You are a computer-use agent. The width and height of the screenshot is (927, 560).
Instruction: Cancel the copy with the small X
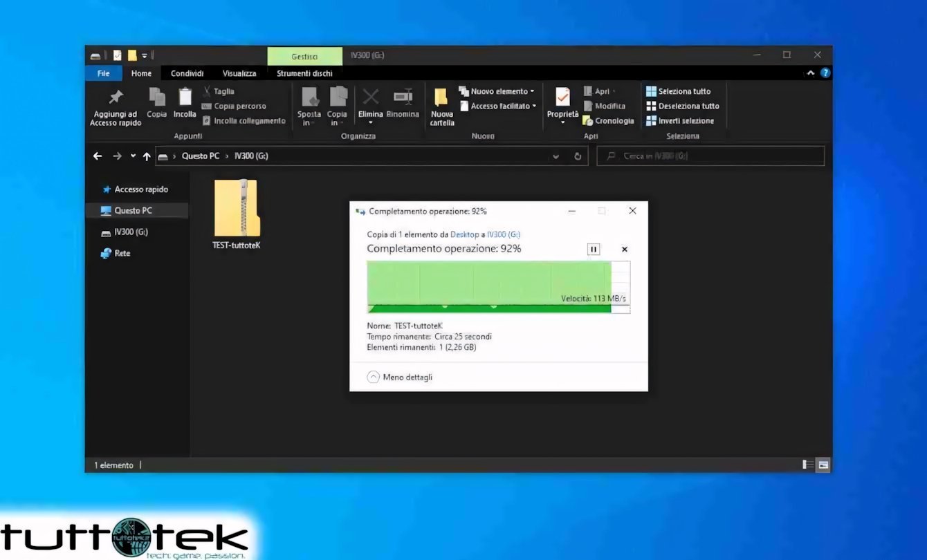tap(625, 250)
